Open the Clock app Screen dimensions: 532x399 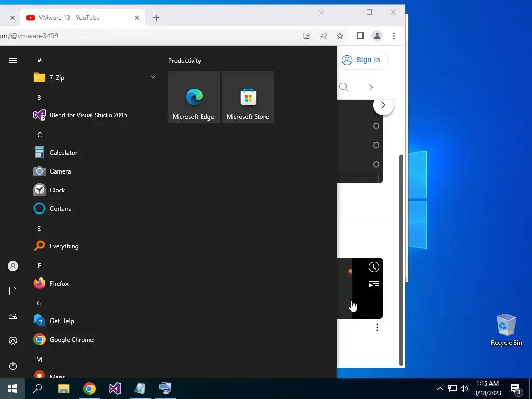click(95, 190)
